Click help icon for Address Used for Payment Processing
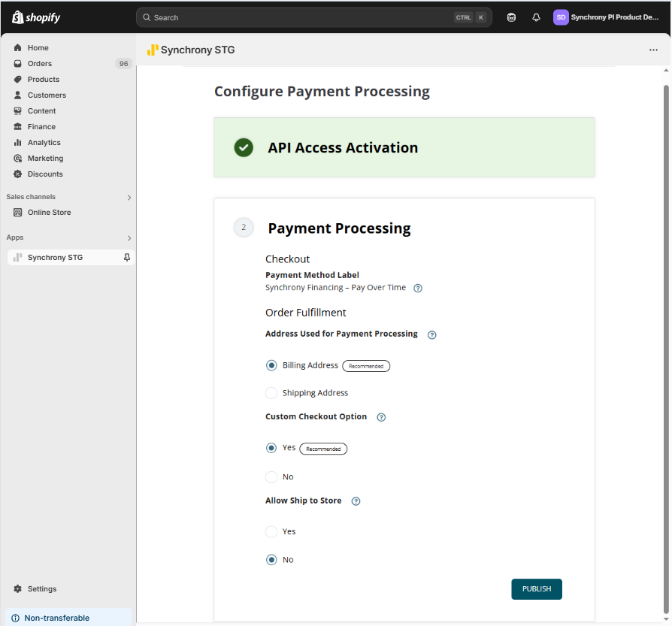Image resolution: width=672 pixels, height=626 pixels. [x=431, y=335]
